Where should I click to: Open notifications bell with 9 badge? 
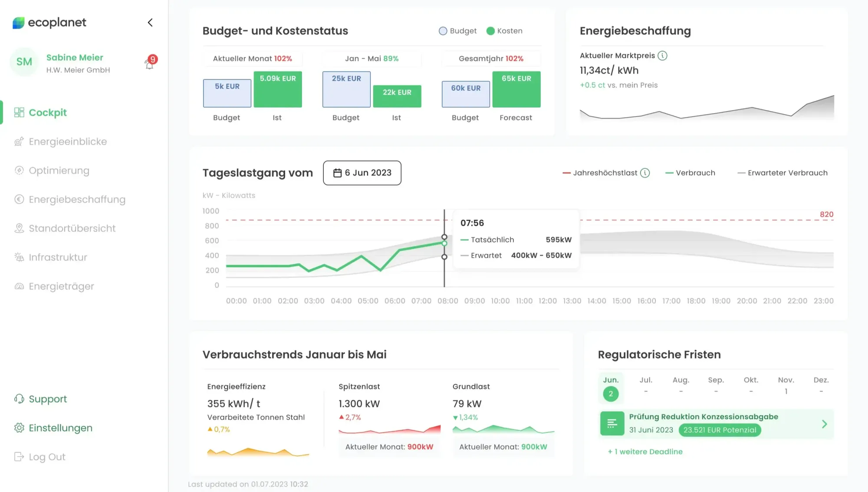tap(150, 62)
